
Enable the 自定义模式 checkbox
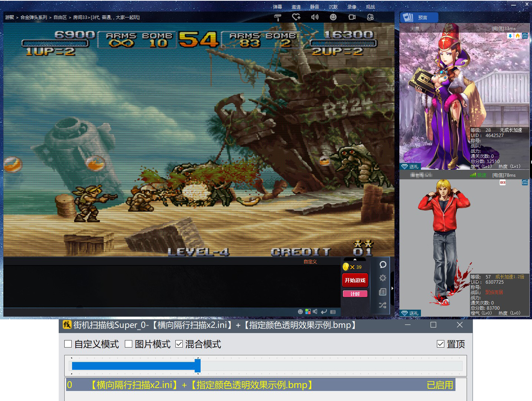tap(68, 344)
